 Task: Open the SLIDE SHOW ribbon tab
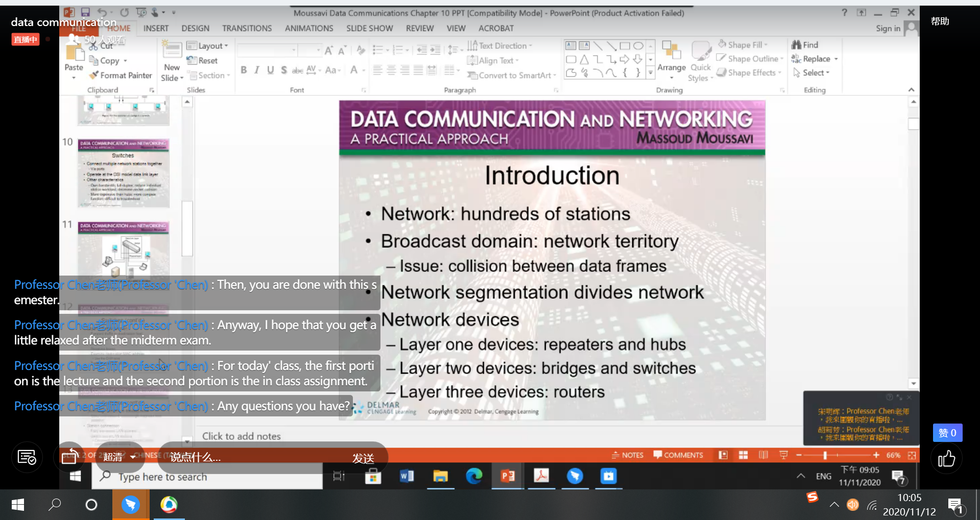(369, 29)
